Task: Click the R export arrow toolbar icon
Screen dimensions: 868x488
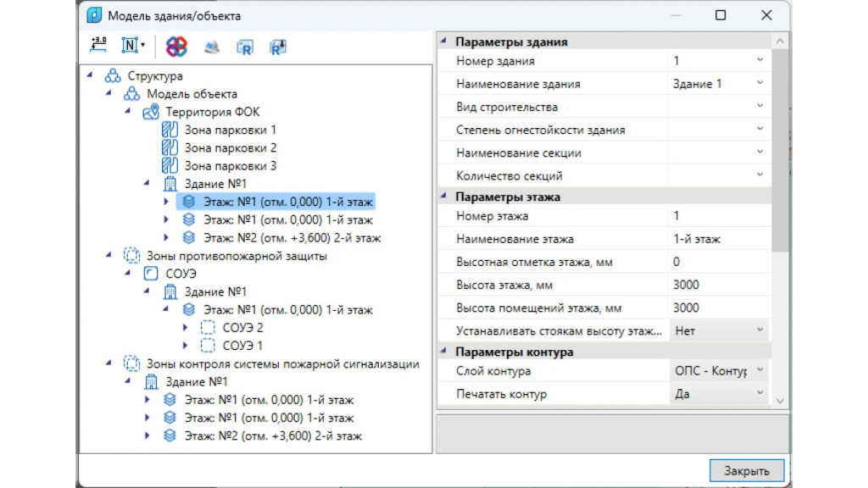Action: (x=277, y=47)
